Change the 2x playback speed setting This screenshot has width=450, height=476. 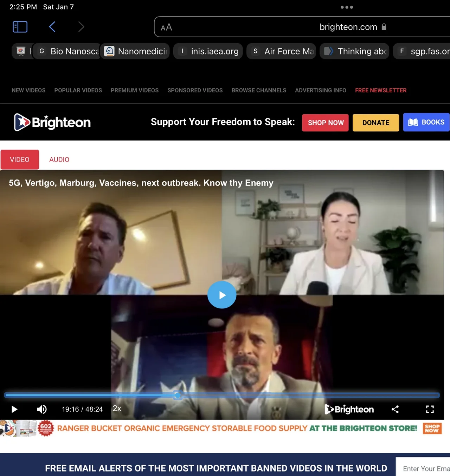[x=117, y=409]
